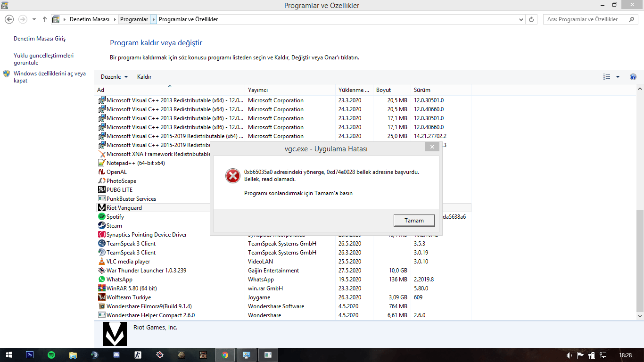644x362 pixels.
Task: Launch Counter-Strike from the taskbar
Action: click(x=138, y=355)
